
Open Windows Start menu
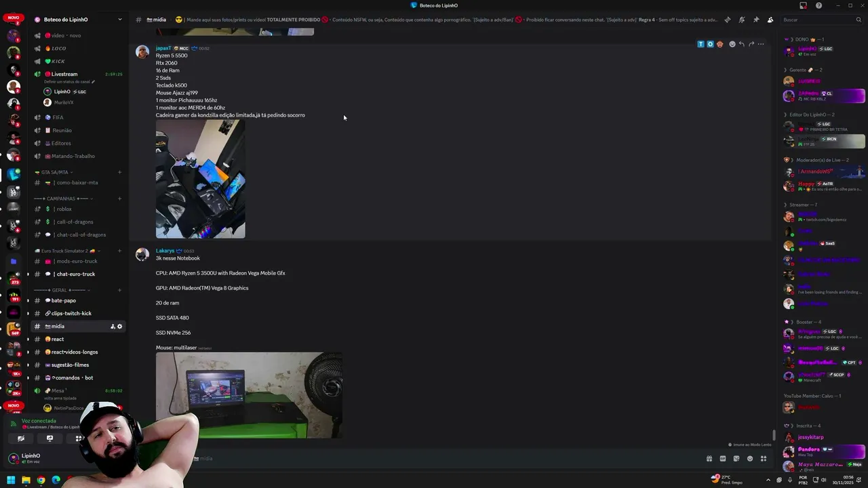[x=11, y=480]
